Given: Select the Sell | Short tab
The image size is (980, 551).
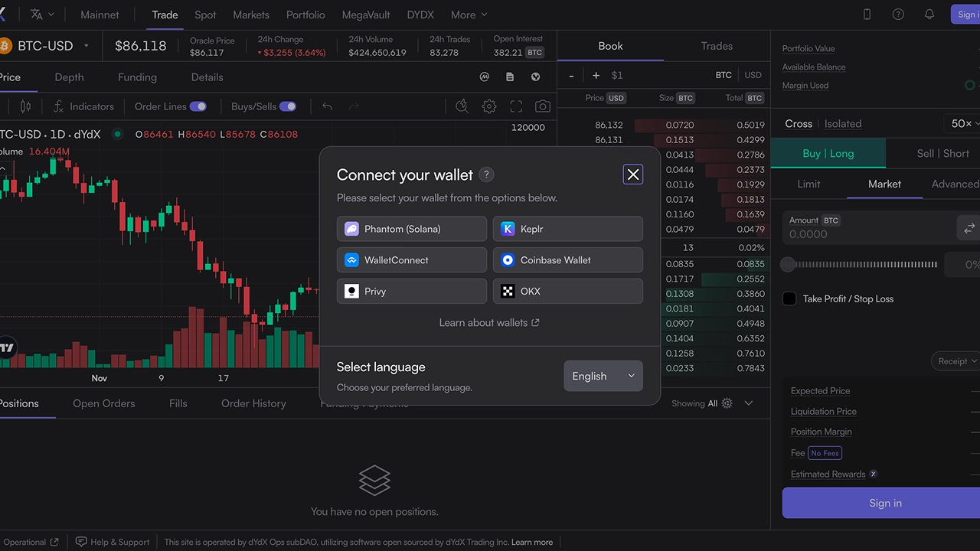Looking at the screenshot, I should [942, 153].
